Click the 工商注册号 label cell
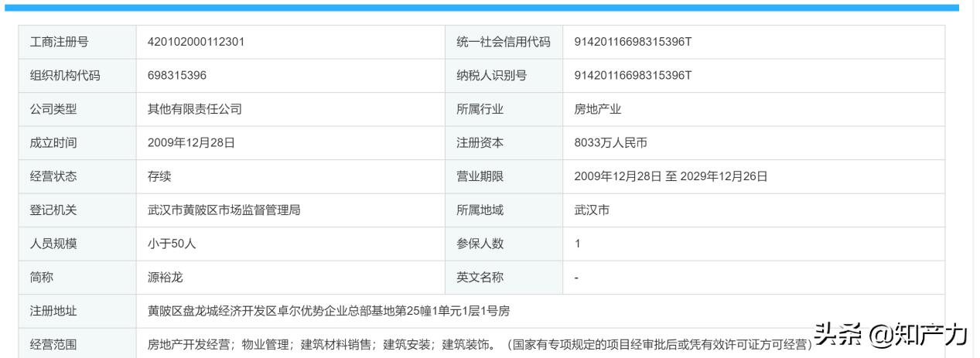This screenshot has width=980, height=358. point(77,42)
